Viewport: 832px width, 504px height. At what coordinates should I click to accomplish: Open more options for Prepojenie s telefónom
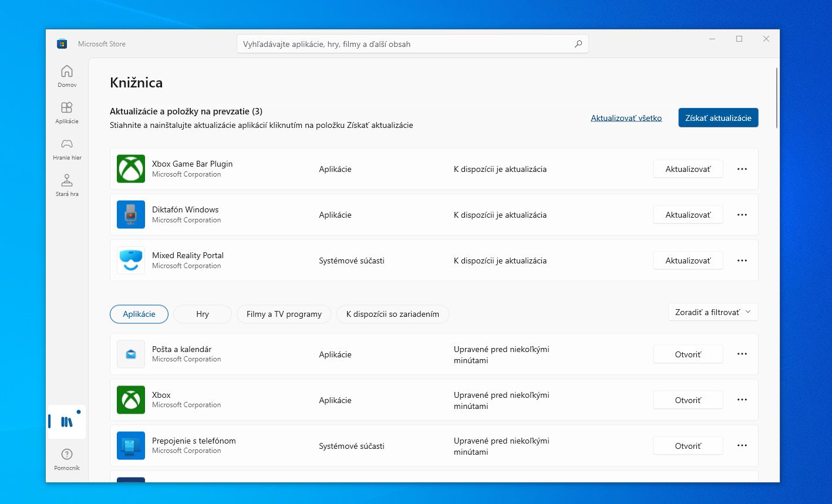coord(742,446)
